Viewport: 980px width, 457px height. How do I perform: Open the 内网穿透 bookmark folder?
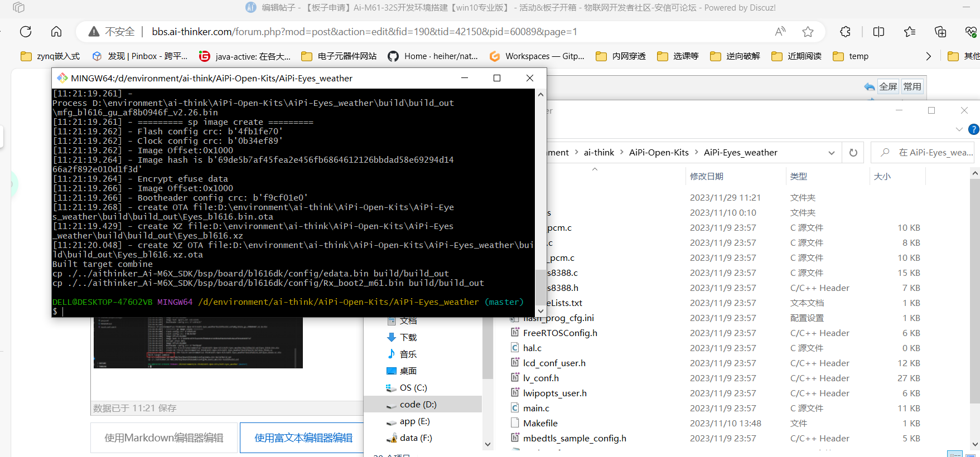[621, 56]
